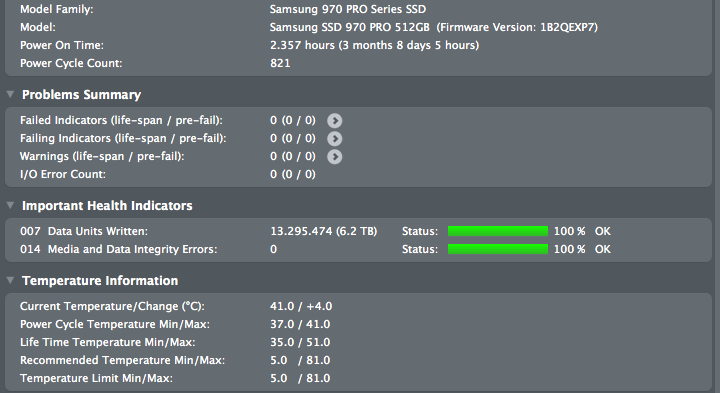Collapse the Problems Summary section
This screenshot has width=720, height=393.
point(10,94)
